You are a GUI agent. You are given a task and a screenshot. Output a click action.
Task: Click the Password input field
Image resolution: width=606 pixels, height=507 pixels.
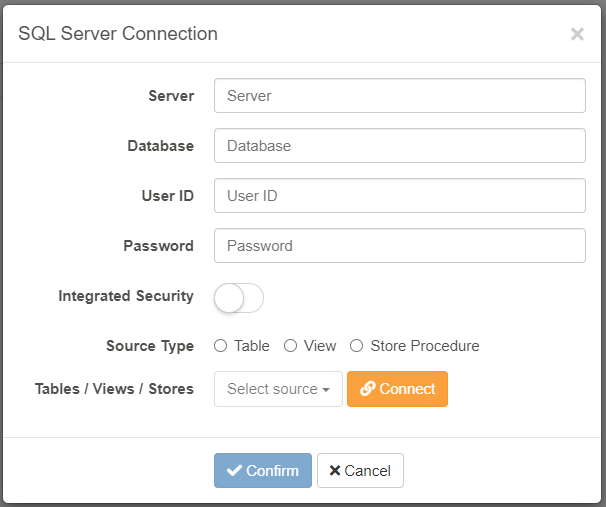pyautogui.click(x=399, y=246)
